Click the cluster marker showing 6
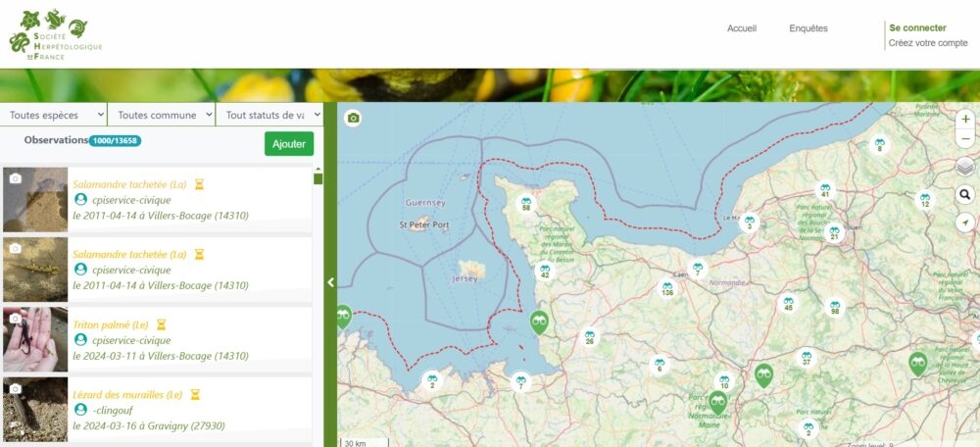This screenshot has width=980, height=447. tap(660, 365)
